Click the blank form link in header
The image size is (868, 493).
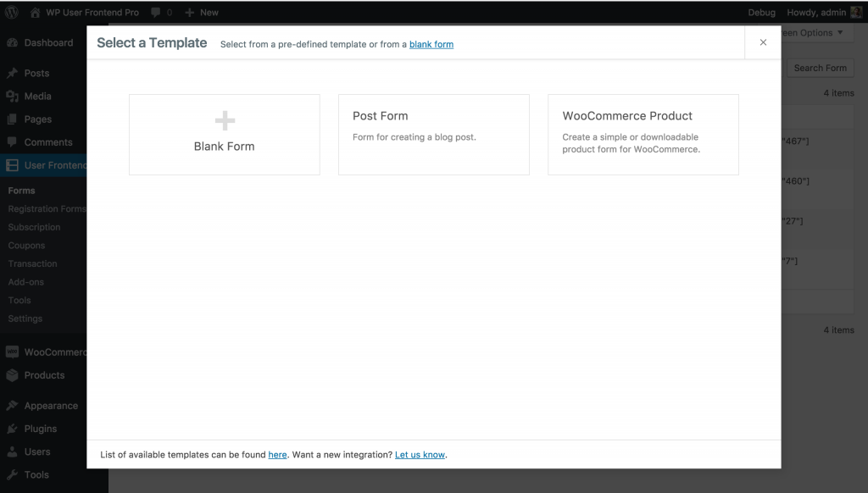[x=431, y=44]
